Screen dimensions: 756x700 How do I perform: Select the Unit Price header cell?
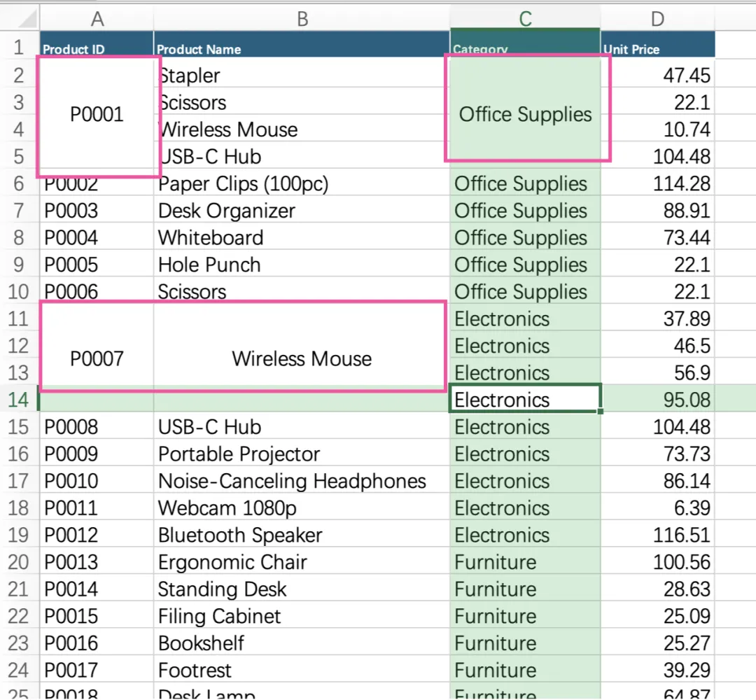point(657,45)
